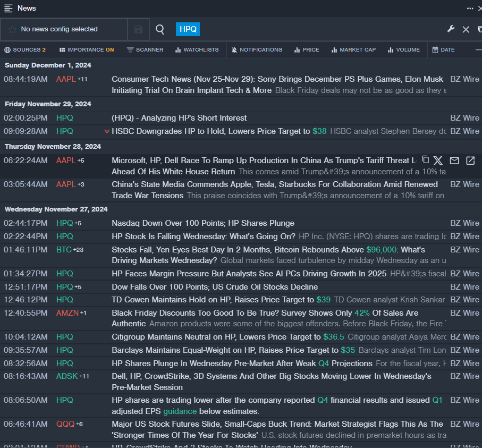Open 'Nasdaq Down Over 100 Points' headline
Viewport: 482px width, 448px height.
pyautogui.click(x=203, y=223)
